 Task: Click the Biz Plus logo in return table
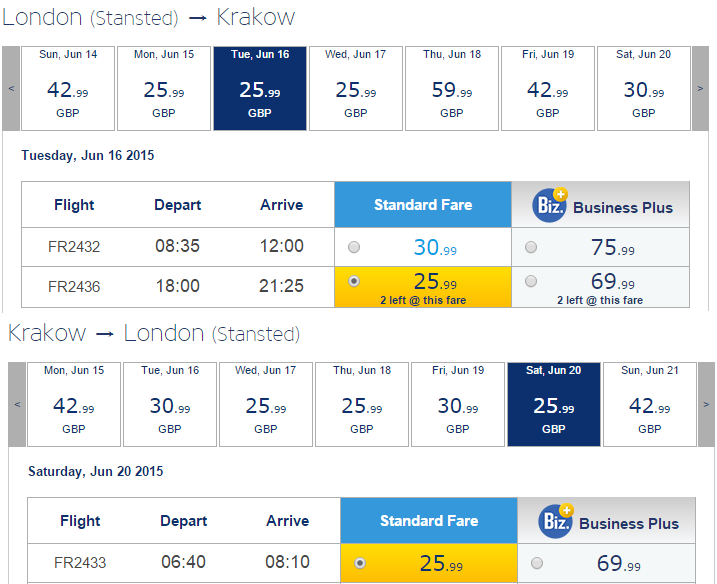(x=556, y=521)
